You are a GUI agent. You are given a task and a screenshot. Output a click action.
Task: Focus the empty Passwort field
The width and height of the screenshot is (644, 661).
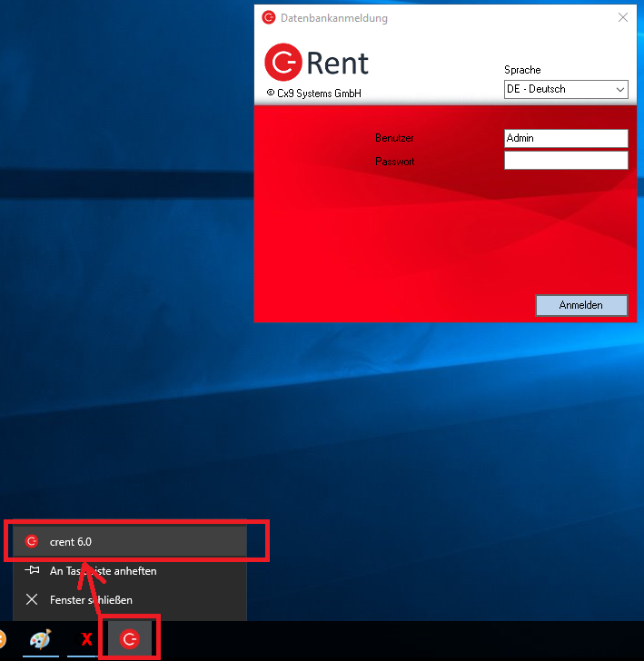(565, 161)
